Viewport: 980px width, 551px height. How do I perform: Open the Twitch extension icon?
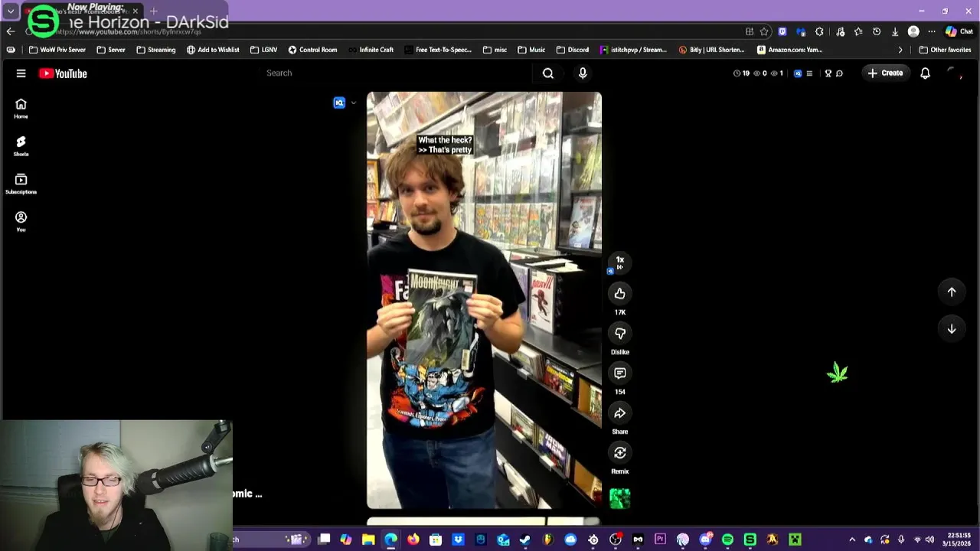[782, 31]
